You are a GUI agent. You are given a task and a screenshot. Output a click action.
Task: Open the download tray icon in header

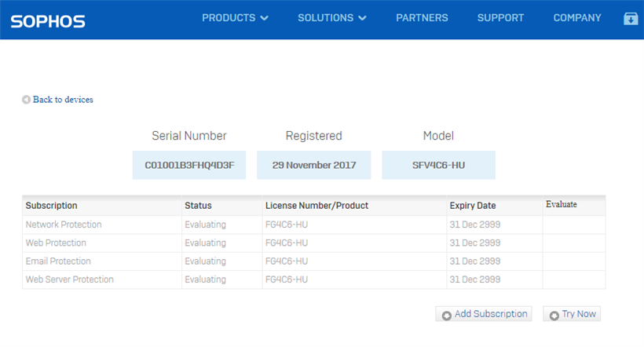pos(631,19)
